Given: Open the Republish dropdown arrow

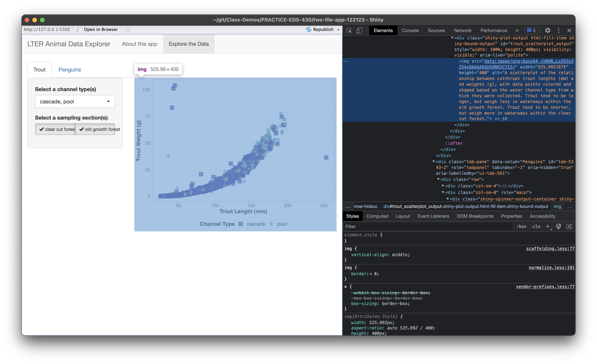Looking at the screenshot, I should click(338, 30).
